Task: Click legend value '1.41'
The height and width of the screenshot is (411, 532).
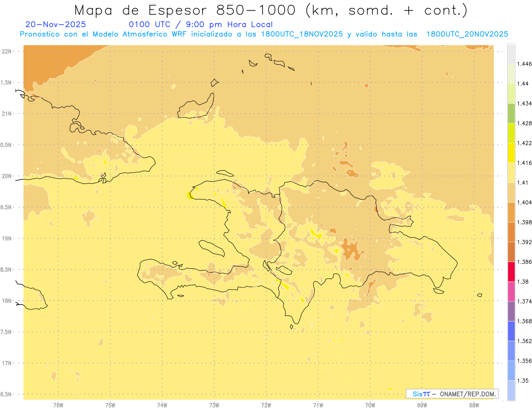Action: coord(523,182)
